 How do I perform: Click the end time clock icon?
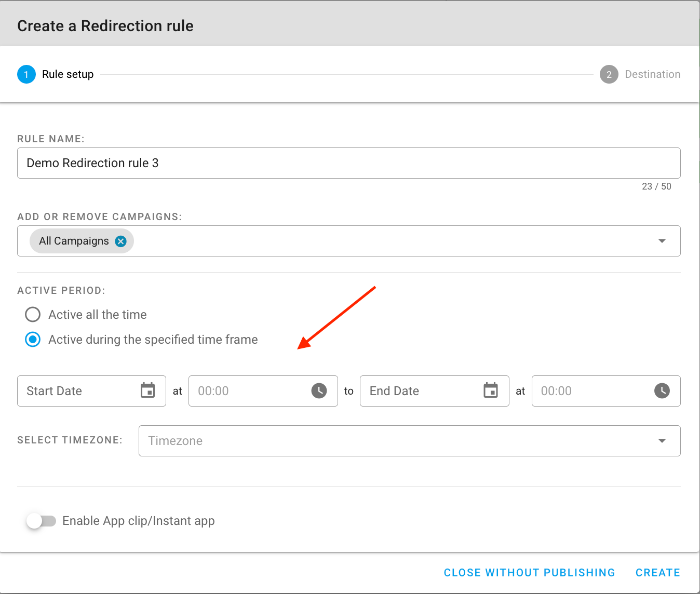point(662,390)
